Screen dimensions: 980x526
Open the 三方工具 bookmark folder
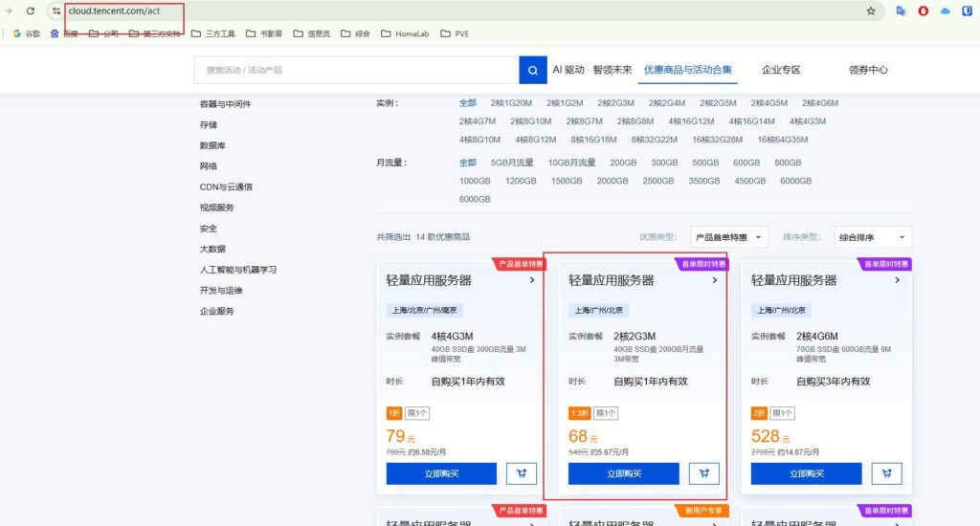(213, 33)
